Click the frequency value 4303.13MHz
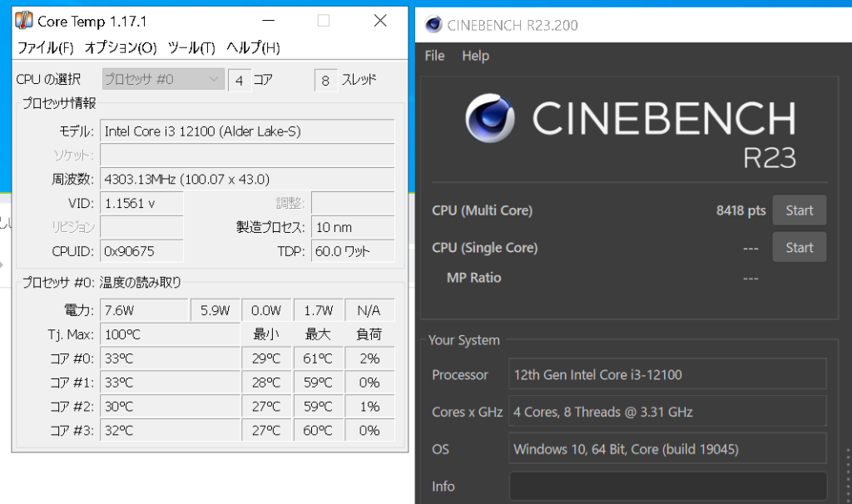This screenshot has width=852, height=504. [247, 179]
